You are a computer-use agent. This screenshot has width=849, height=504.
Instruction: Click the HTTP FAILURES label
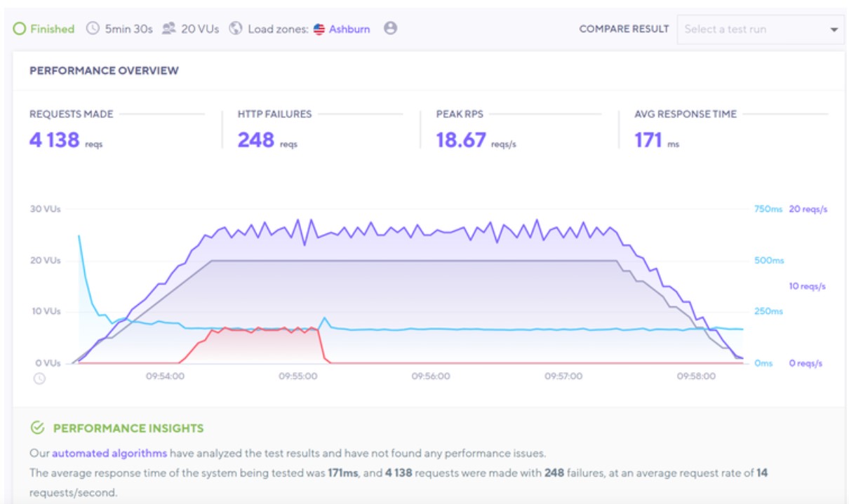pyautogui.click(x=274, y=114)
